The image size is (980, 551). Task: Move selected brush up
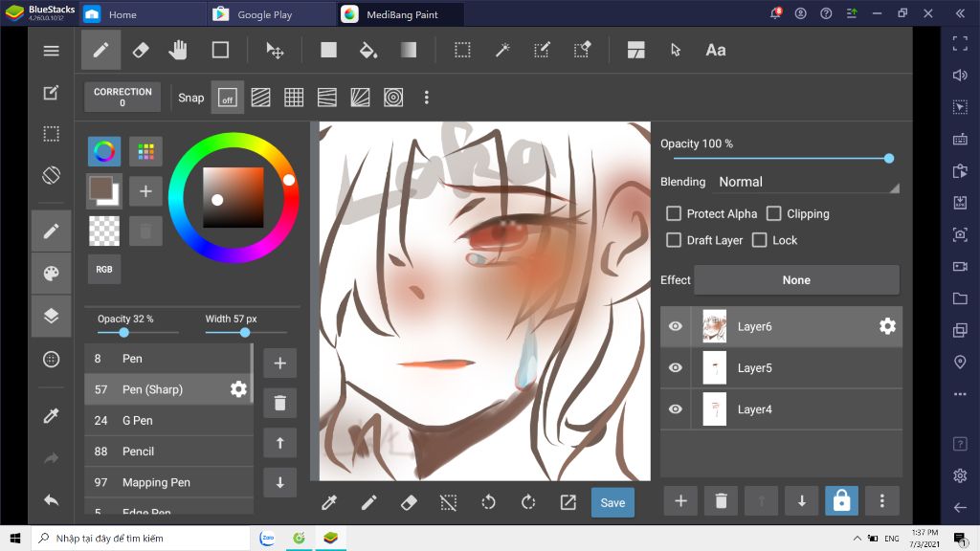coord(280,443)
